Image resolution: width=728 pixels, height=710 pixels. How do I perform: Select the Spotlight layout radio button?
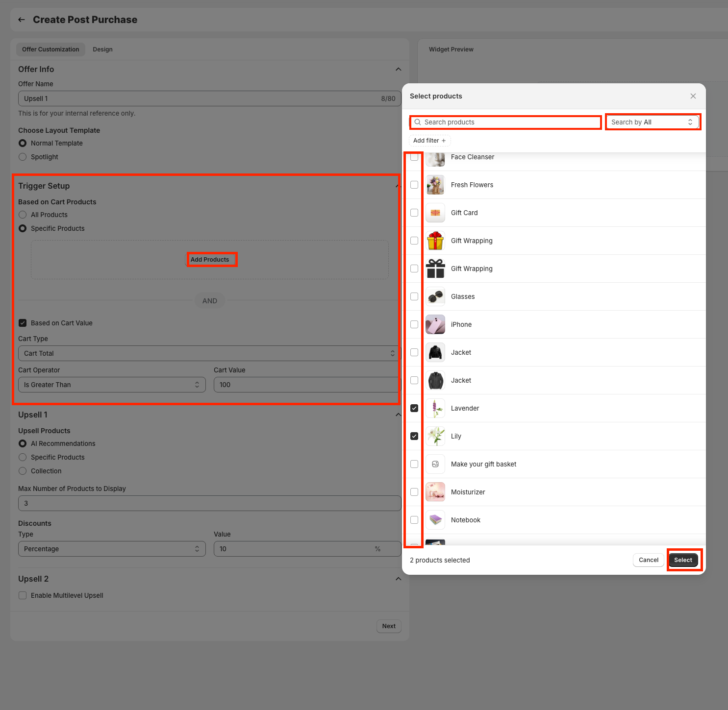(x=23, y=157)
